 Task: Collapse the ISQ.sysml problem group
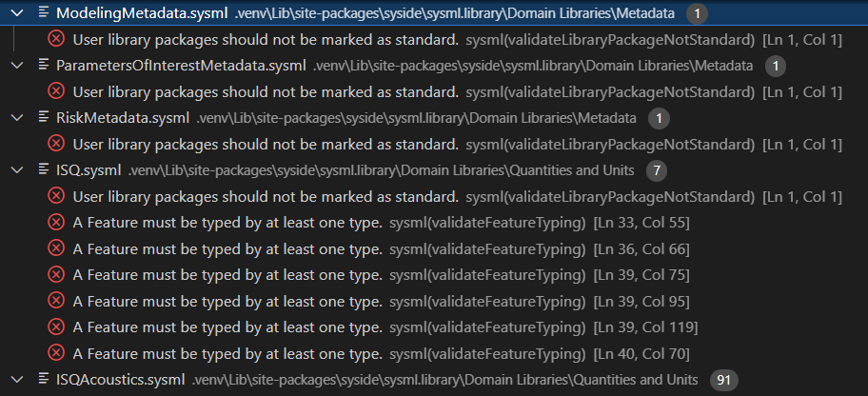tap(16, 169)
